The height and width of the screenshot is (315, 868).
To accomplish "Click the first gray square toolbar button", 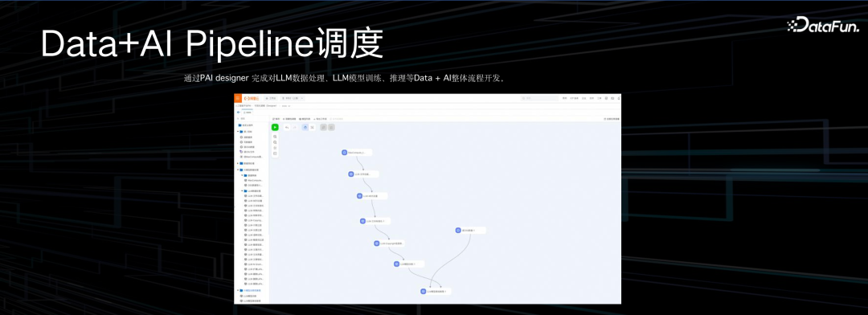I will pyautogui.click(x=323, y=127).
